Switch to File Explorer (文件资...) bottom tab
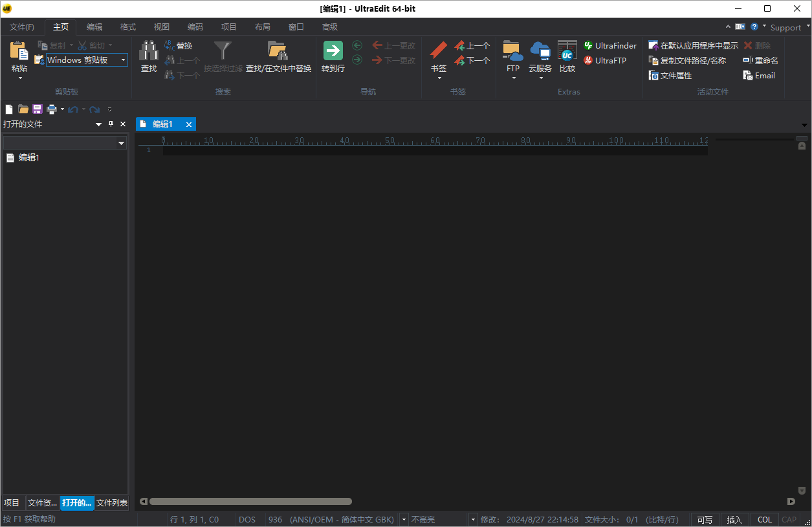Image resolution: width=812 pixels, height=527 pixels. pos(43,503)
